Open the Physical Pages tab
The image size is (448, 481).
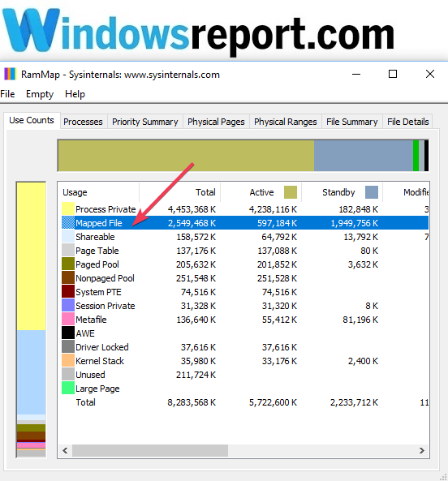click(x=216, y=122)
